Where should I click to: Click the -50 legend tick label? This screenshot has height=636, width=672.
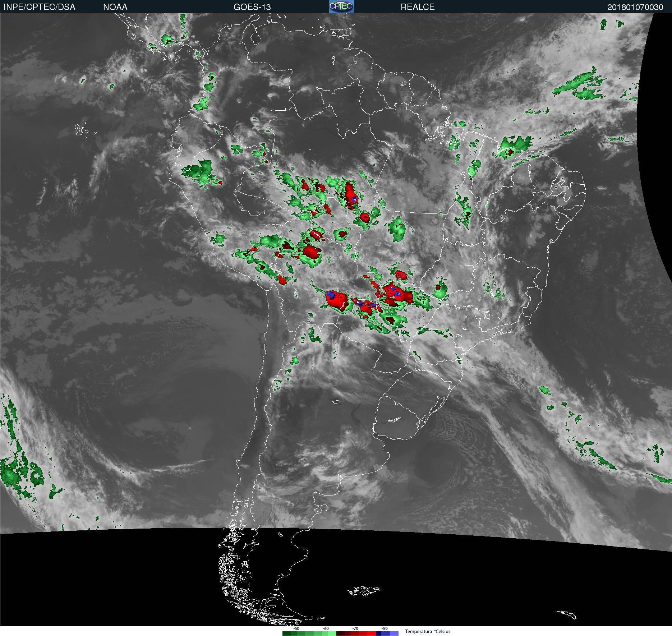click(296, 628)
